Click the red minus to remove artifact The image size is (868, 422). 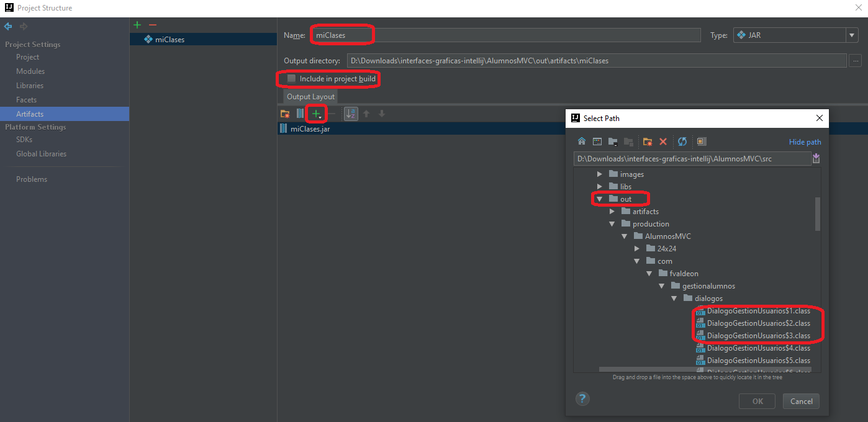[x=153, y=25]
